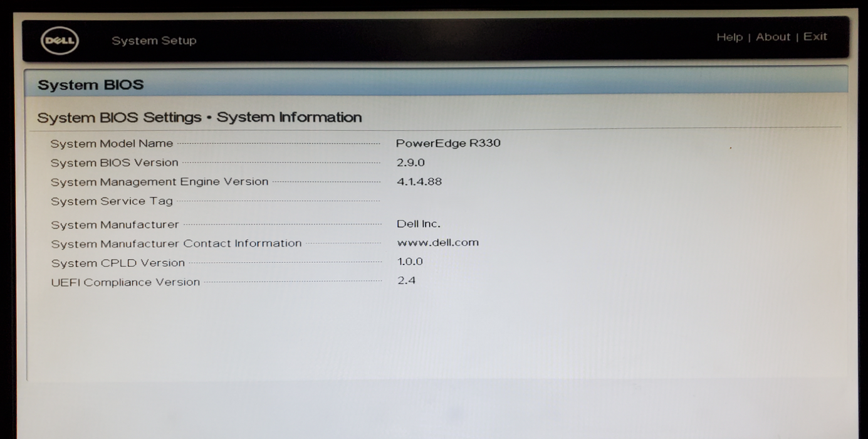The image size is (868, 439).
Task: Click the Dell logo icon
Action: (60, 41)
